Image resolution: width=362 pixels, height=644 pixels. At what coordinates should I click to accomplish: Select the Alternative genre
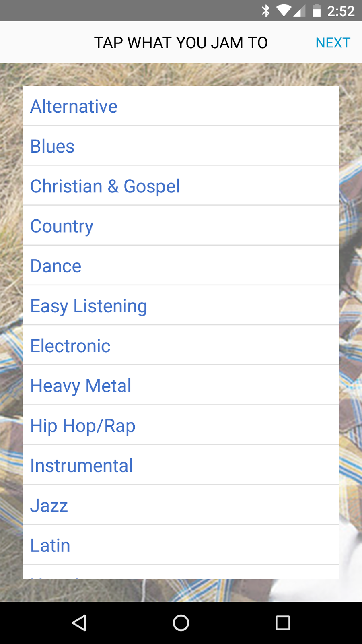pos(181,106)
